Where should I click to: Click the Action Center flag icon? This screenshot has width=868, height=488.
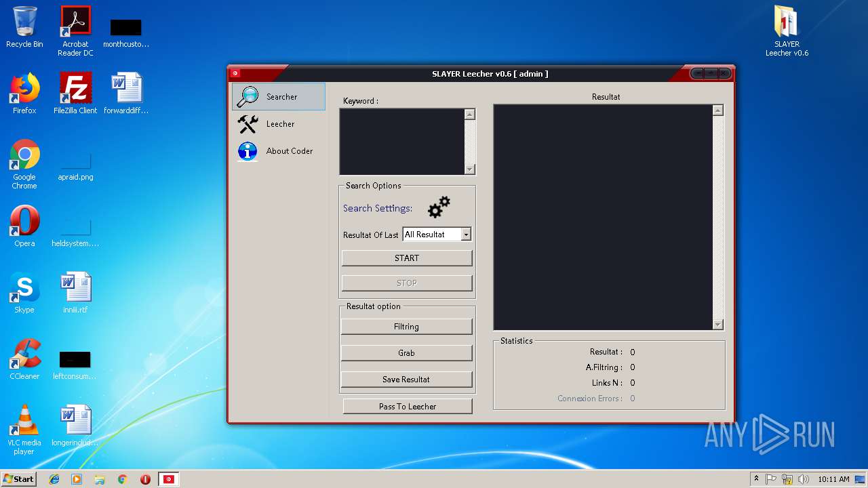point(772,479)
